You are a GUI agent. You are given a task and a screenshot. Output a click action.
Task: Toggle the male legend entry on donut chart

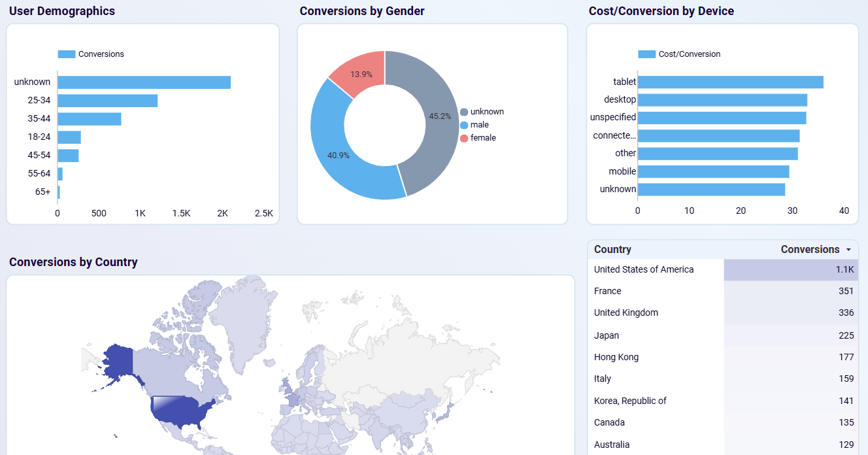pyautogui.click(x=479, y=124)
